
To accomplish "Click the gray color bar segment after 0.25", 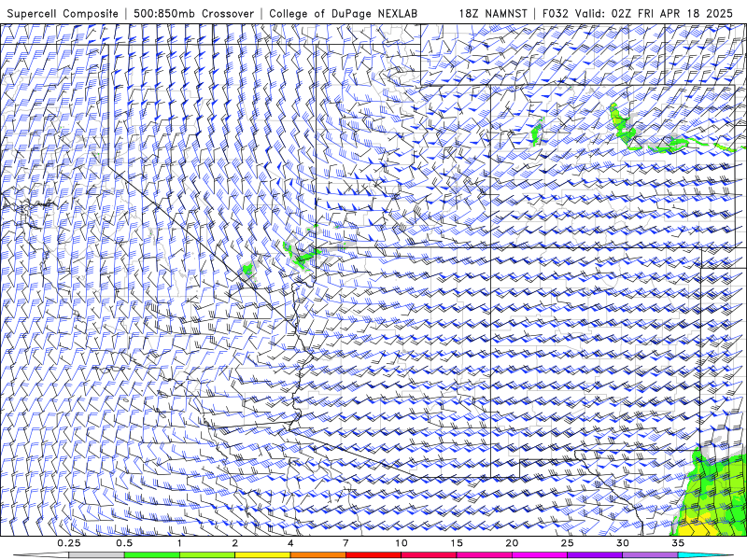I will 97,555.
